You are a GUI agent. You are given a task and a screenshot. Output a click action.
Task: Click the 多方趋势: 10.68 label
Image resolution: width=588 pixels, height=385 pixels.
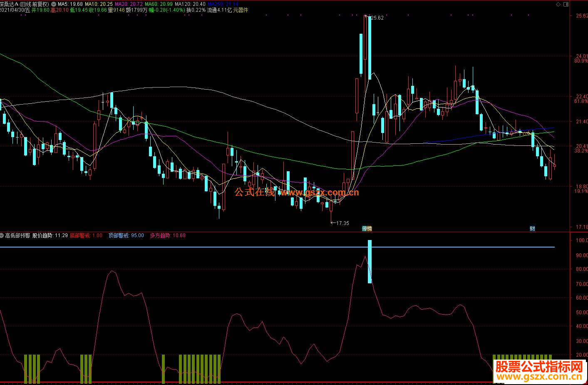(168, 235)
